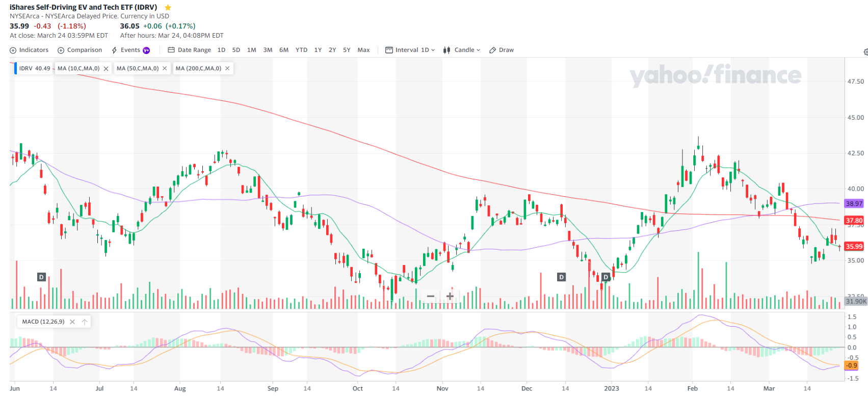Select the YTD date range
The width and height of the screenshot is (868, 399).
(x=301, y=50)
